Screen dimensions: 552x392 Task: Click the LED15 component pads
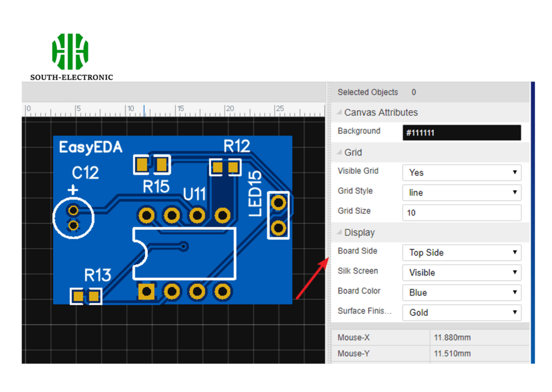click(x=278, y=215)
